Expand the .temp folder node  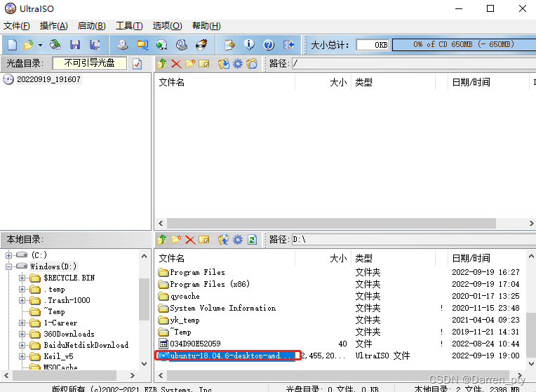pyautogui.click(x=22, y=289)
